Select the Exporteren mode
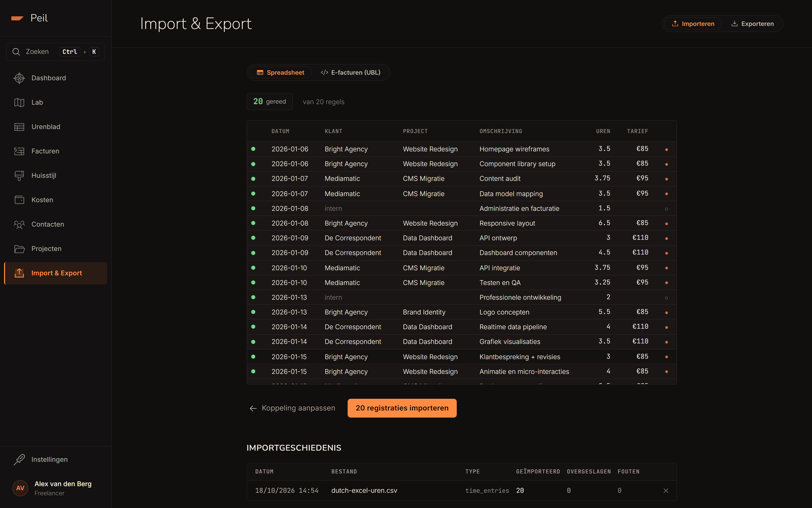The image size is (812, 508). tap(753, 24)
